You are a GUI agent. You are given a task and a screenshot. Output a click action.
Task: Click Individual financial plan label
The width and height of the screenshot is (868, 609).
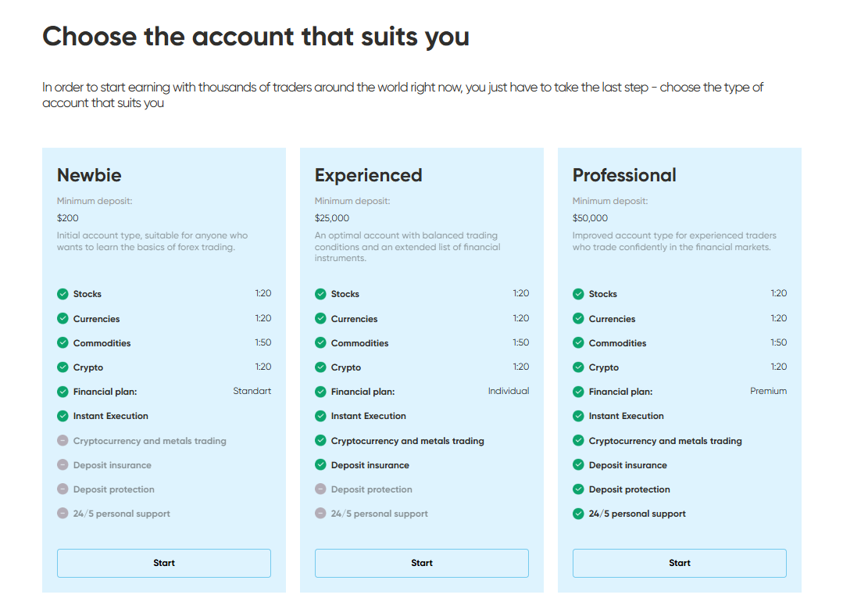tap(509, 391)
